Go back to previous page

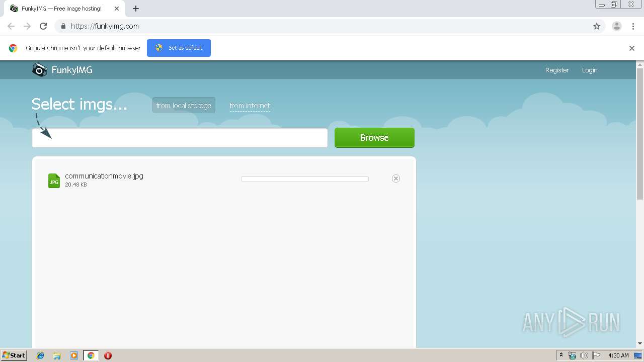(x=11, y=26)
